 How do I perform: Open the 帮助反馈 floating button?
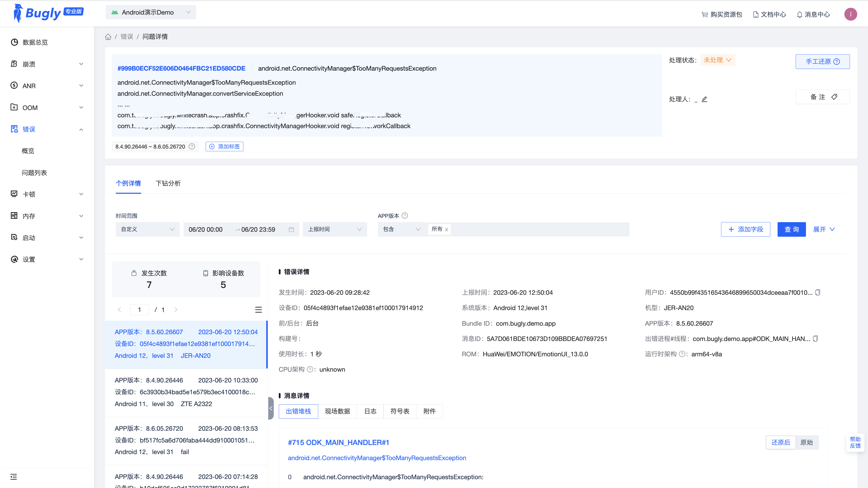coord(855,443)
